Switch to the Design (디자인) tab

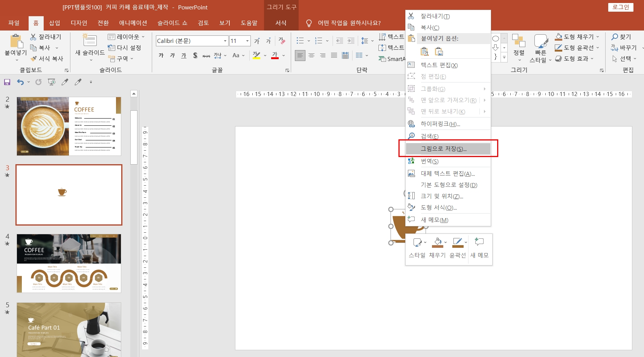[x=79, y=23]
